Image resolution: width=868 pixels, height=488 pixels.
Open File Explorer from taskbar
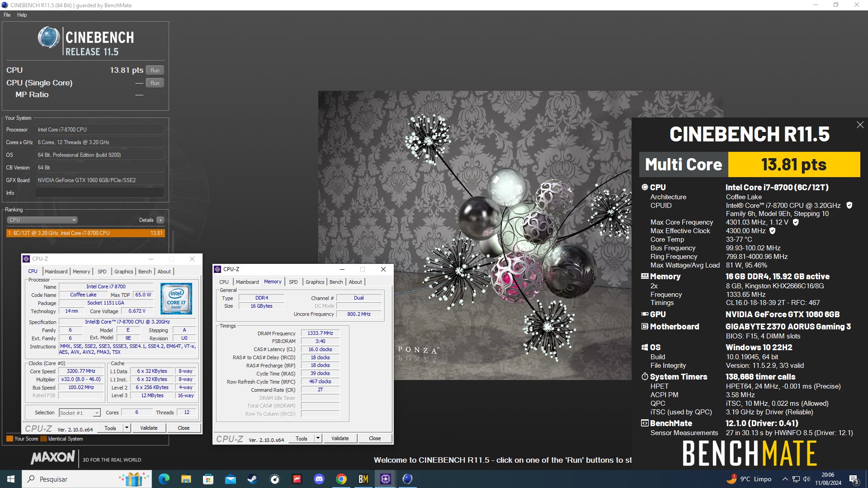[186, 479]
